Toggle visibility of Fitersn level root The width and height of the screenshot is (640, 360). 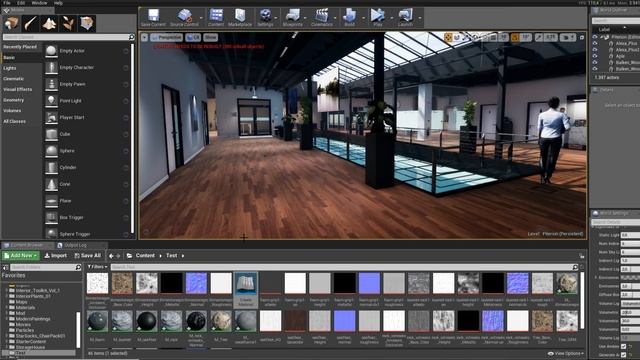(x=595, y=37)
